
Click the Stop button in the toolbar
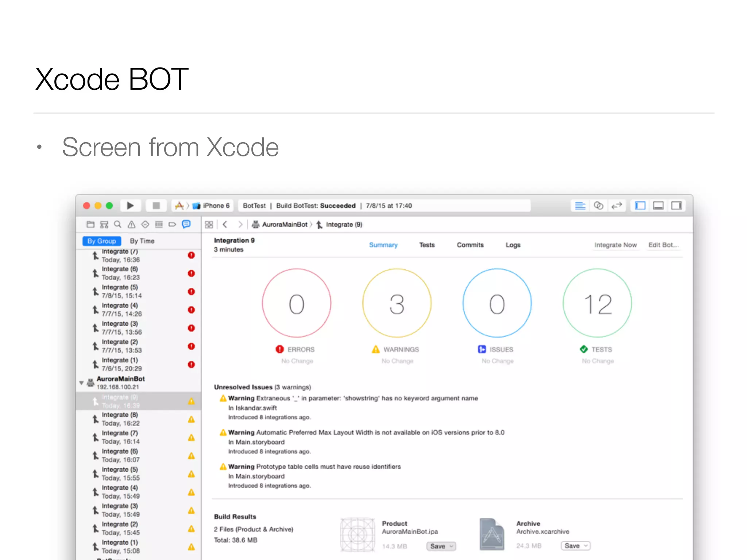(x=156, y=206)
